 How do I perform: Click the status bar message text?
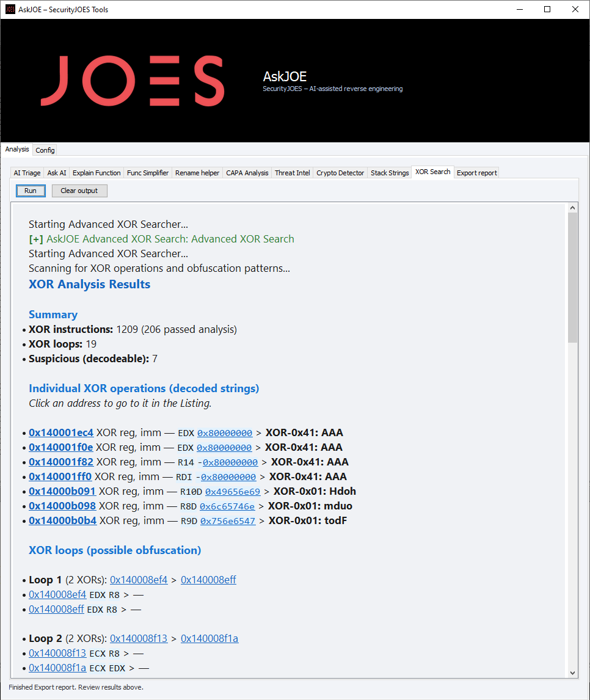(x=76, y=688)
